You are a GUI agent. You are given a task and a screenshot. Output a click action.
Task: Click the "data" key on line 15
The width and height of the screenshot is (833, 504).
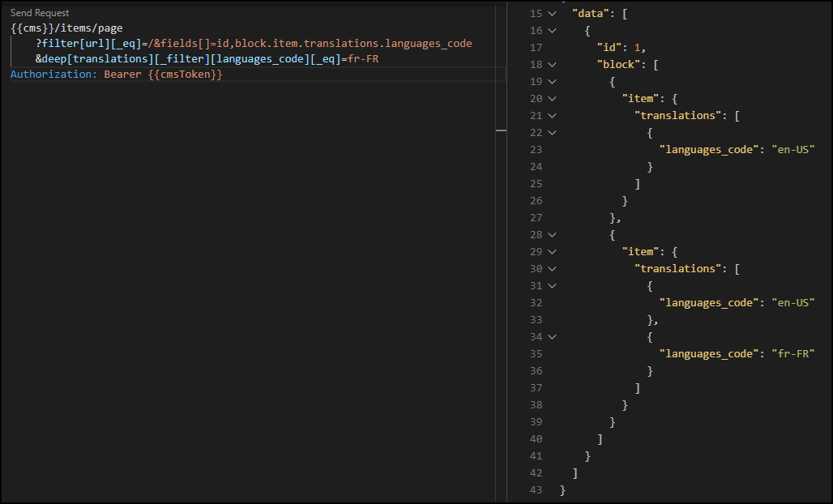(x=590, y=14)
